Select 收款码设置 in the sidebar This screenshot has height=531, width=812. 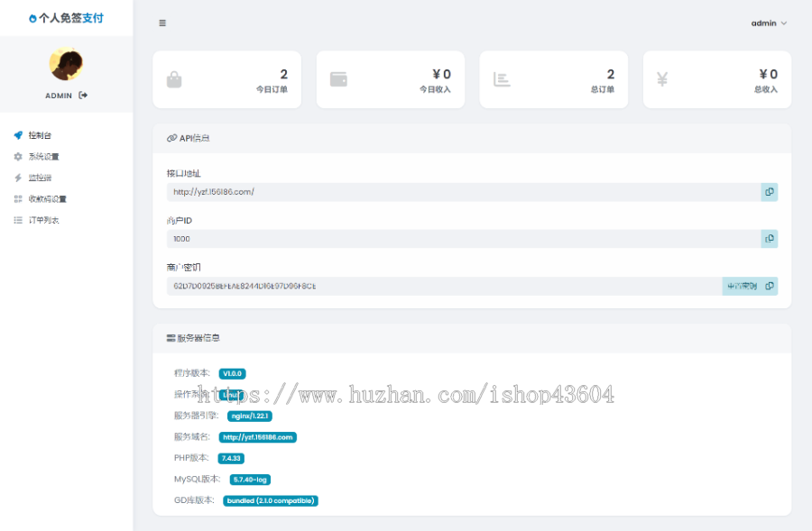coord(47,199)
